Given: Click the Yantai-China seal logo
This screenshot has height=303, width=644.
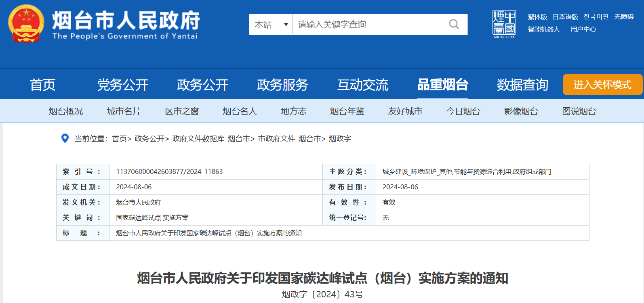Looking at the screenshot, I should point(504,24).
